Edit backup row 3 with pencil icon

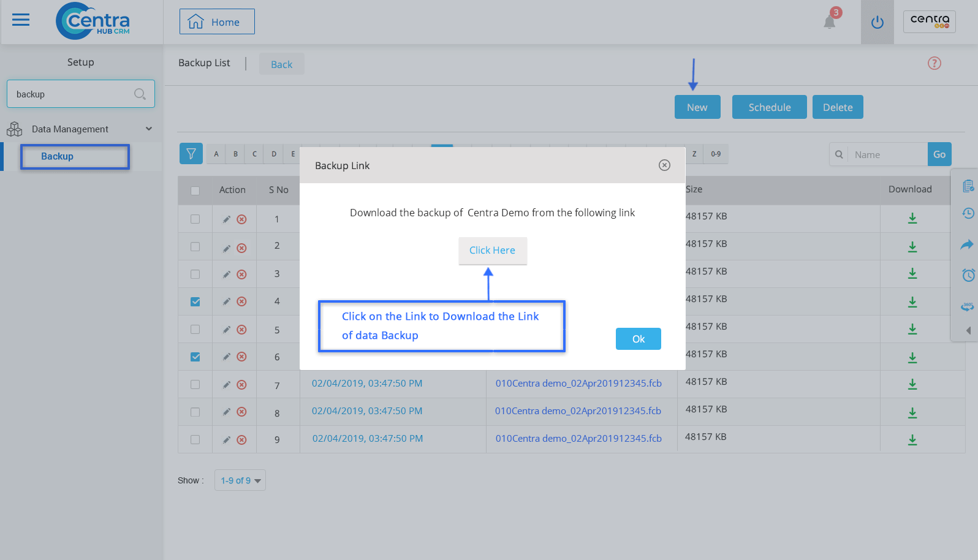(x=227, y=274)
